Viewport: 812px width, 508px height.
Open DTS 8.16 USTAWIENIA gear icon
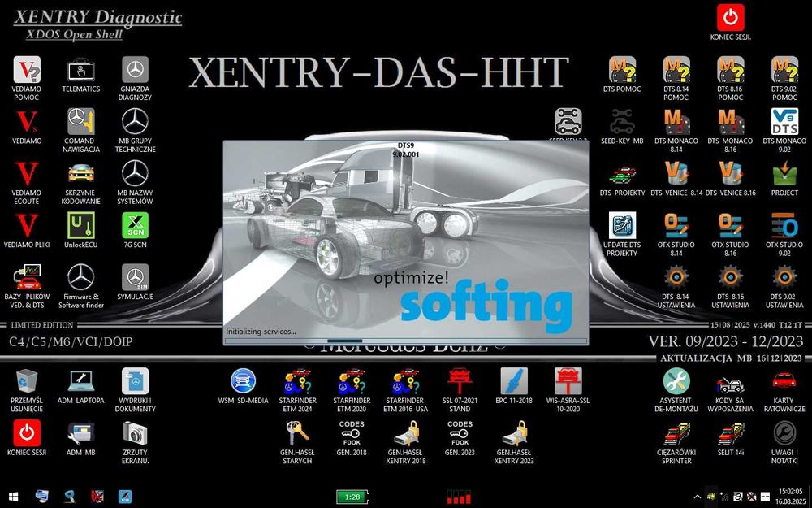tap(730, 277)
